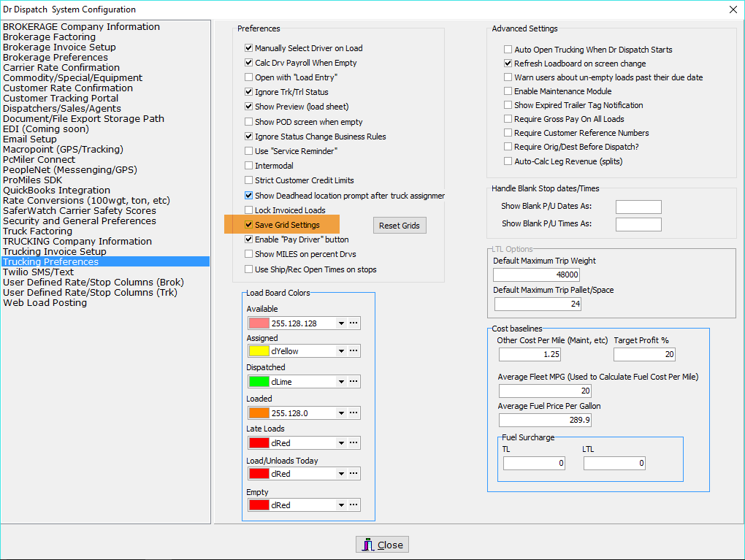Uncheck Manually Select Driver on Load
Viewport: 745px width, 560px height.
coord(248,48)
